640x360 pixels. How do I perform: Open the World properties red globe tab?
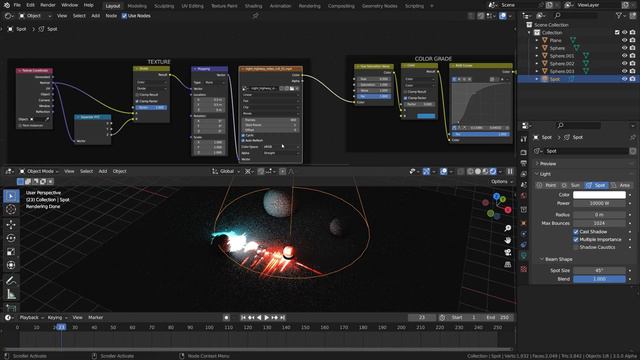coord(524,196)
